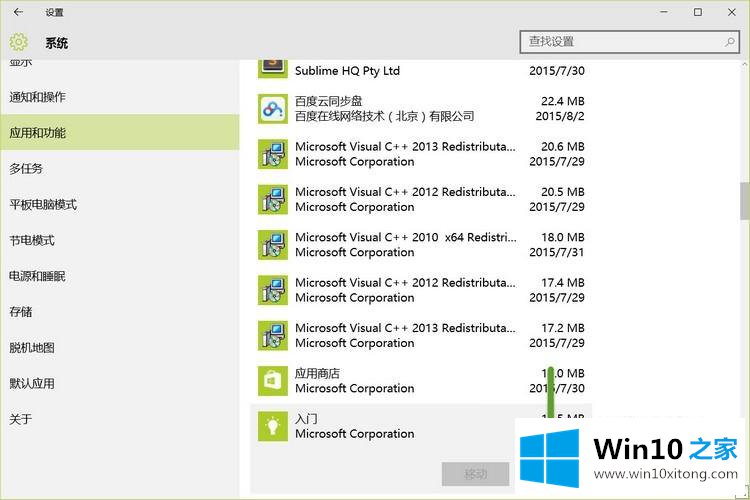This screenshot has height=500, width=750.
Task: Click icon of Visual C++ 2013 20.6 MB
Action: 273,154
